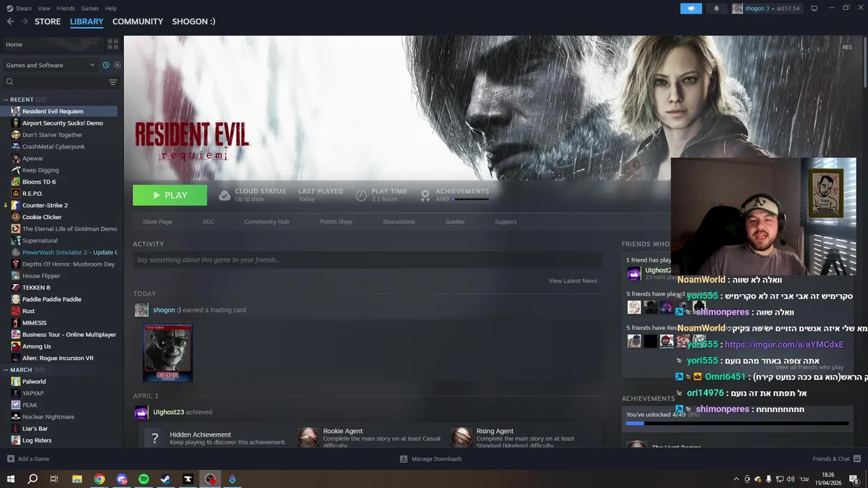Go forward with the navigation arrow

[24, 22]
